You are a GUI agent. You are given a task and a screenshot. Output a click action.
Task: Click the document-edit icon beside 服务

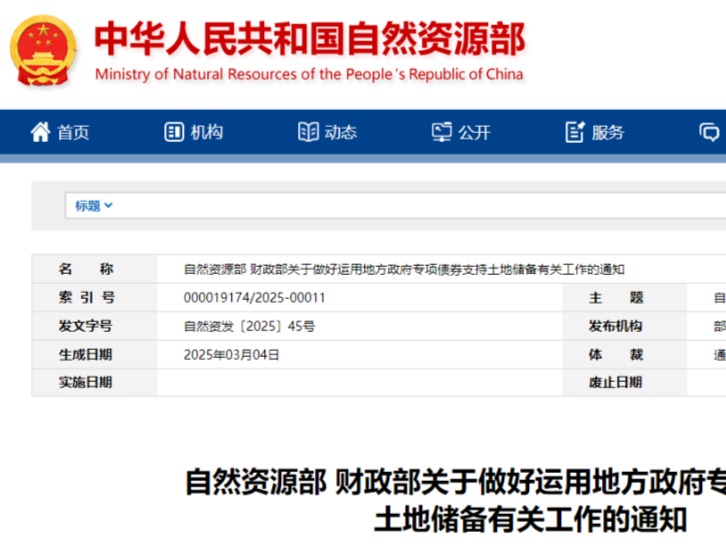coord(575,132)
